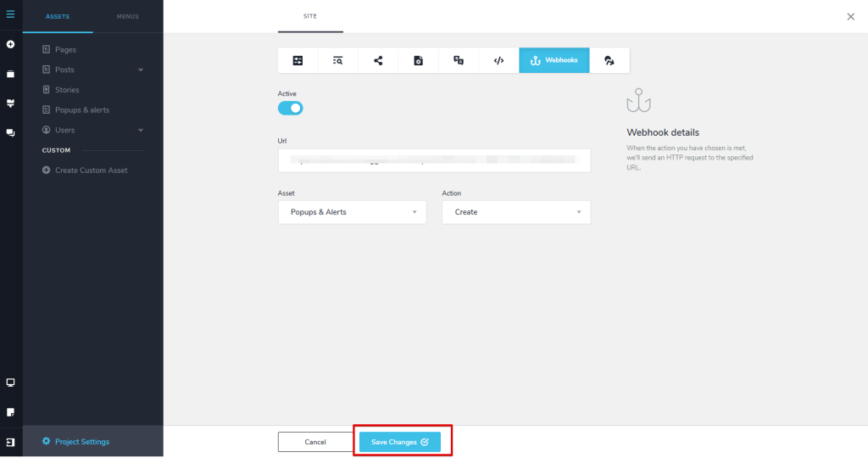Image resolution: width=868 pixels, height=458 pixels.
Task: Select the code snippet settings icon
Action: click(498, 60)
